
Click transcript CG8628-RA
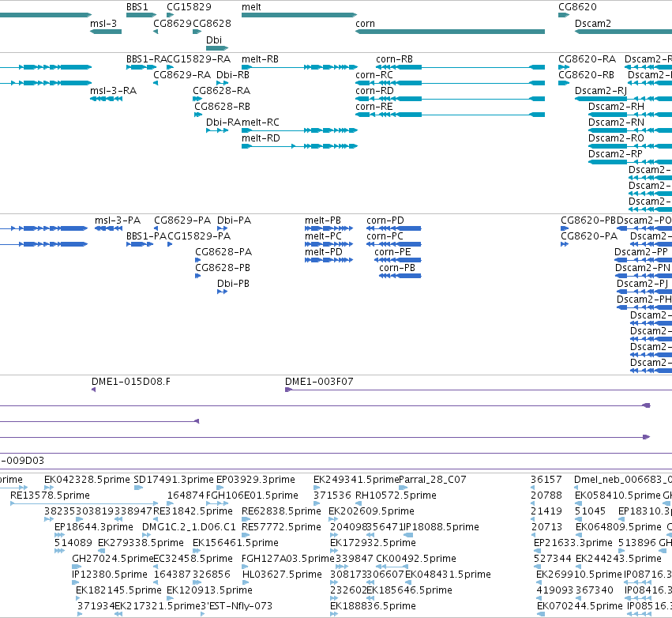197,99
